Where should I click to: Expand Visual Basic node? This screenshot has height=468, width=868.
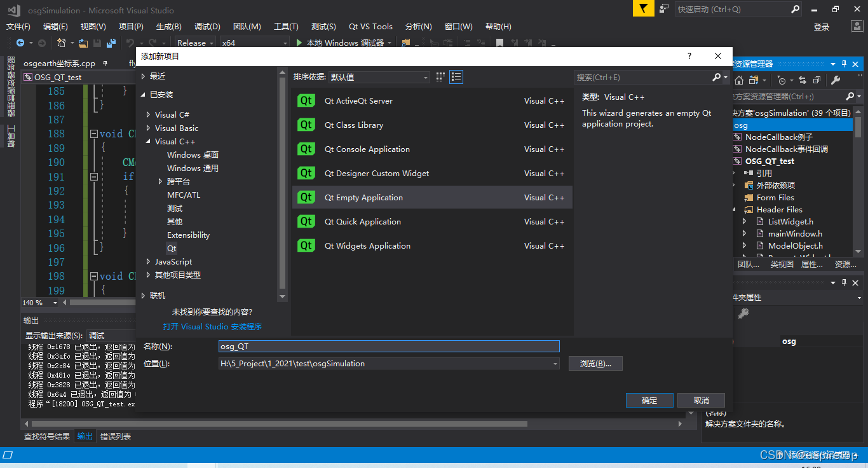148,128
